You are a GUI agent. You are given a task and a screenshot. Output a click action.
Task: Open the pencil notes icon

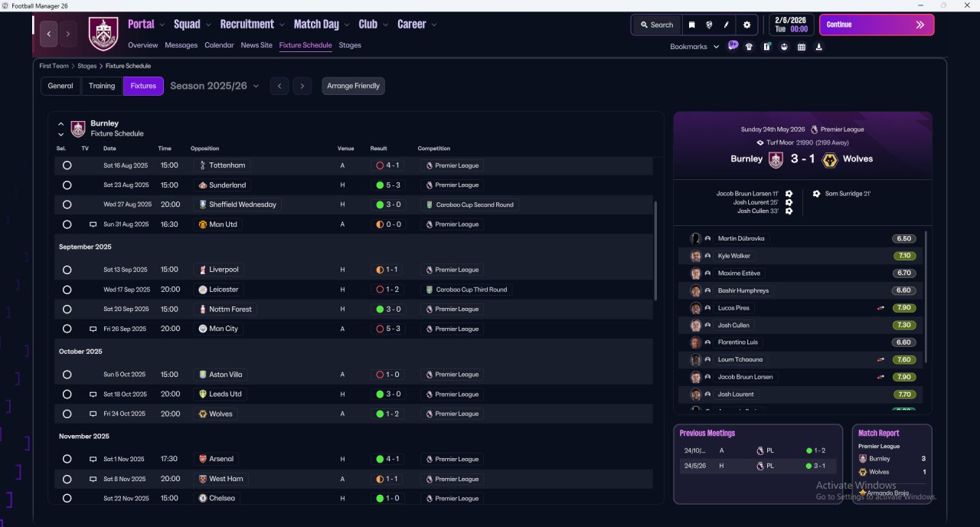point(727,25)
